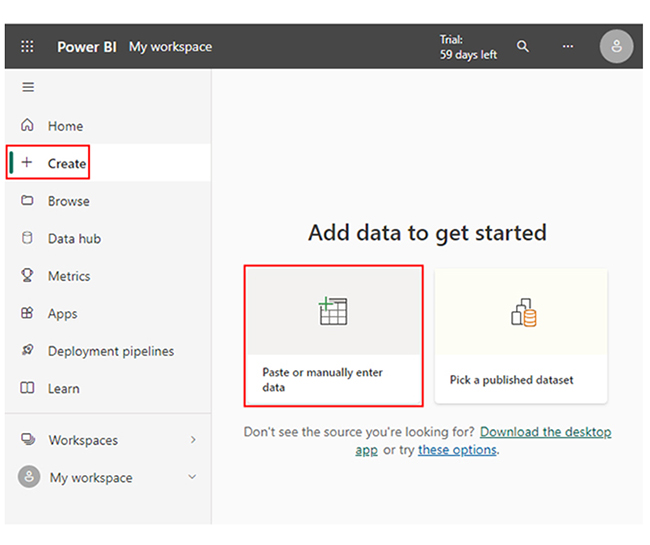This screenshot has width=650, height=545.
Task: Go to Home in the navigation
Action: pos(108,126)
